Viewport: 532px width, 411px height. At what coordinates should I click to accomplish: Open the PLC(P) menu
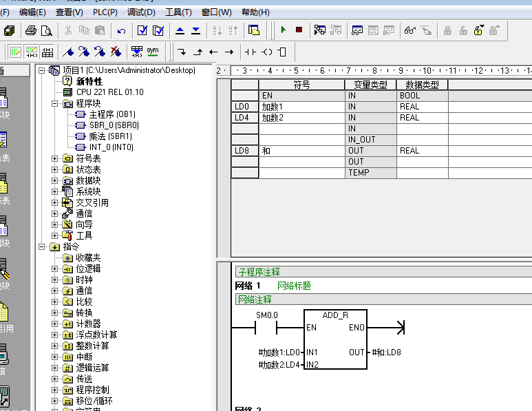tap(105, 12)
